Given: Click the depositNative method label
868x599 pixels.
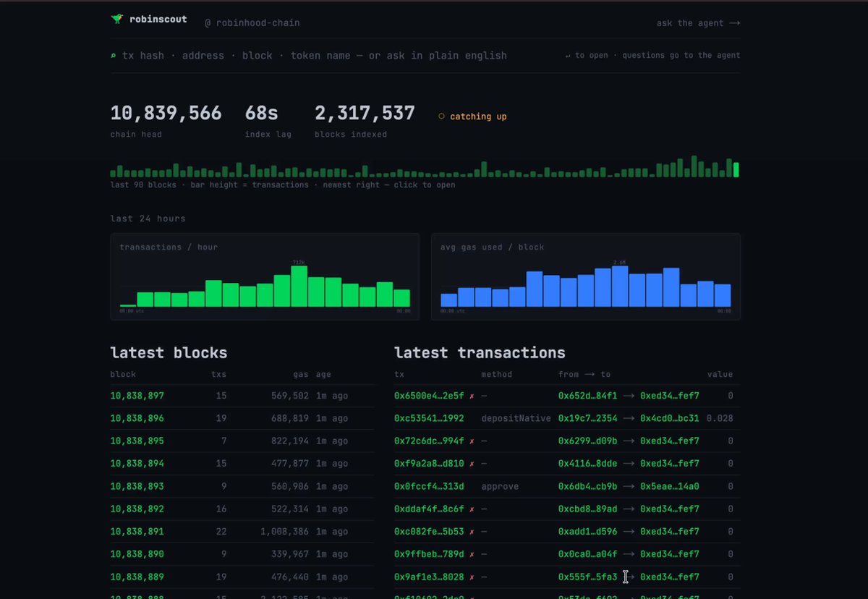Looking at the screenshot, I should 516,418.
